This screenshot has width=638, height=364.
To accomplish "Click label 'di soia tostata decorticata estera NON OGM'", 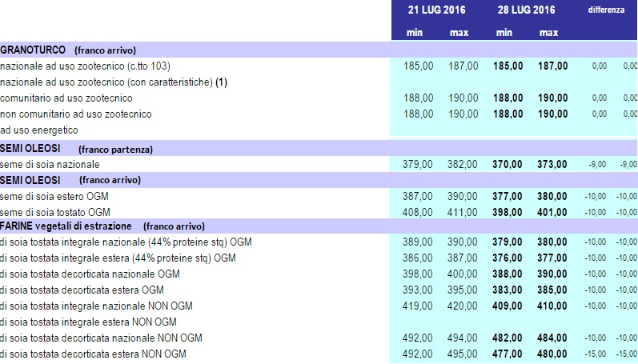I will (x=93, y=354).
